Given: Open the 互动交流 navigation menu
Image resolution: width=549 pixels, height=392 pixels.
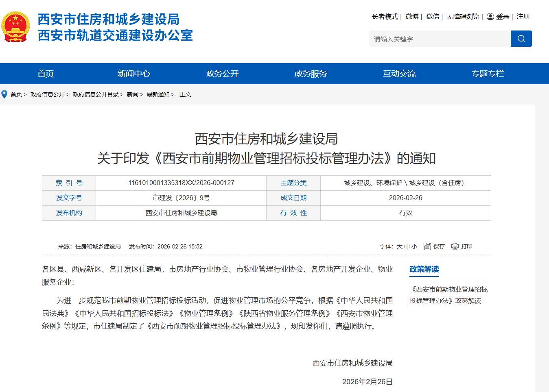Looking at the screenshot, I should pyautogui.click(x=399, y=74).
